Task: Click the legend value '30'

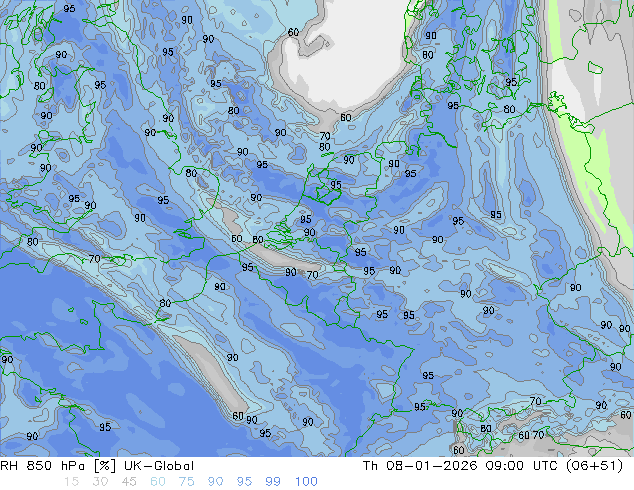Action: click(x=100, y=482)
